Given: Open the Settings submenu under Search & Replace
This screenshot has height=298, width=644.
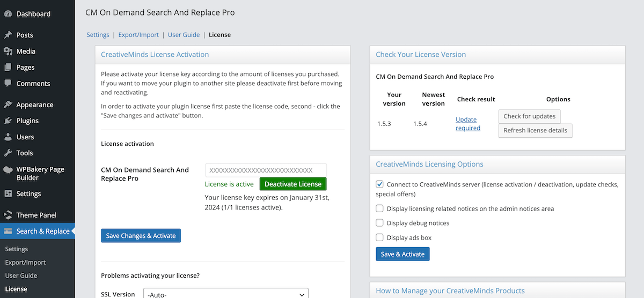Looking at the screenshot, I should (x=17, y=249).
